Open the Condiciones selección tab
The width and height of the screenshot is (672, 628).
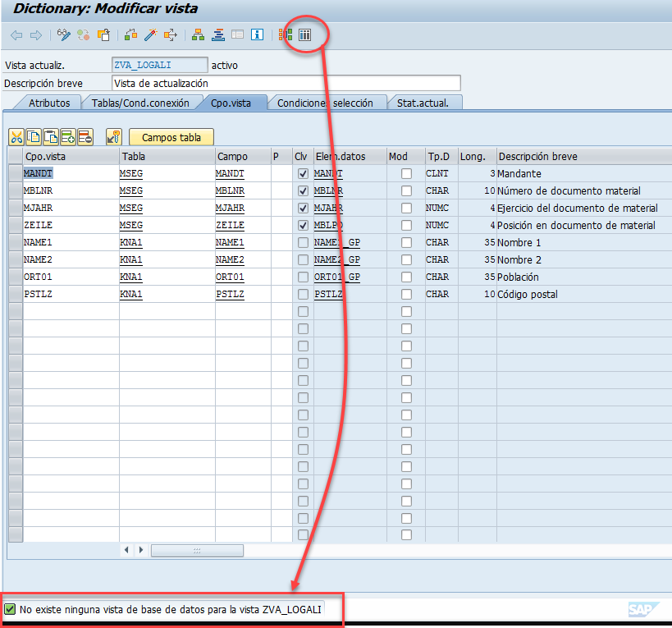(325, 103)
